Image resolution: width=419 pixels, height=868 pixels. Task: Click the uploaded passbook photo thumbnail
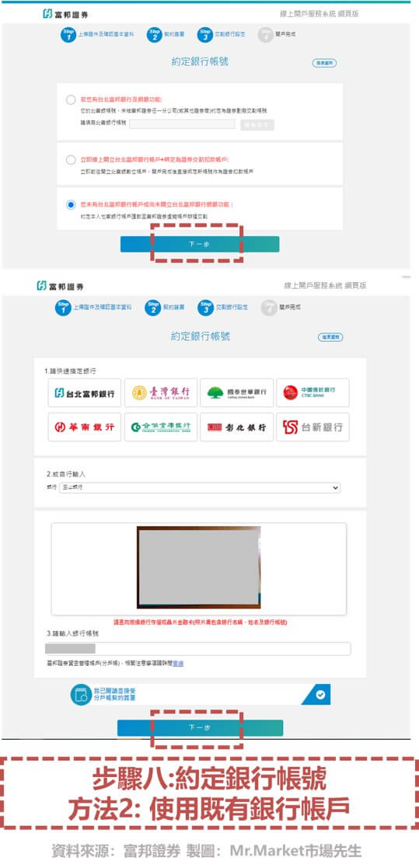point(199,567)
